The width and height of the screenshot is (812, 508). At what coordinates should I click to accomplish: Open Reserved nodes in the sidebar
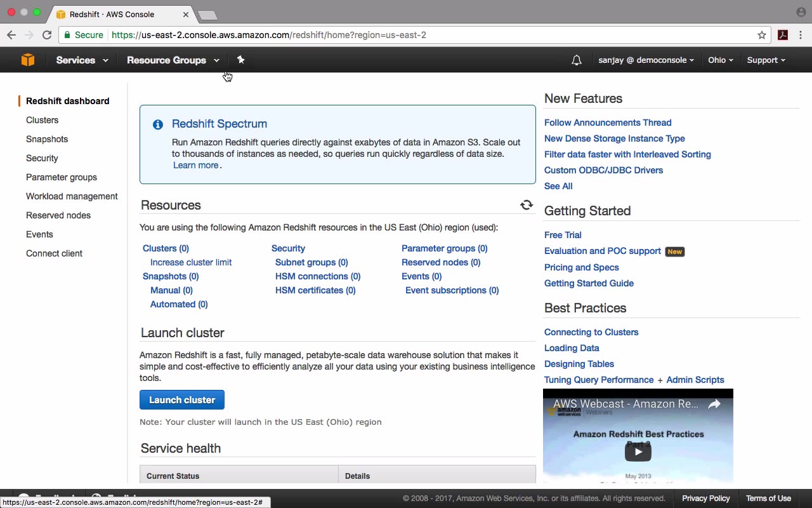point(58,215)
